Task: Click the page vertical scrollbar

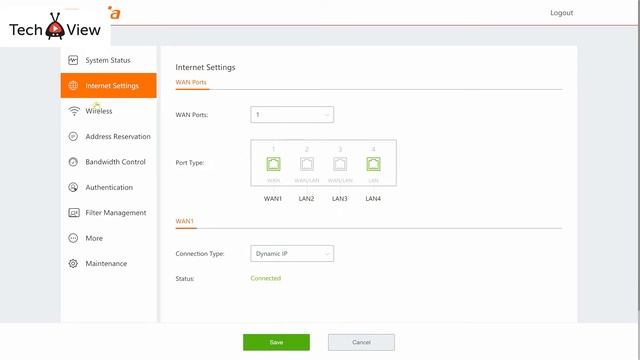Action: [638, 155]
